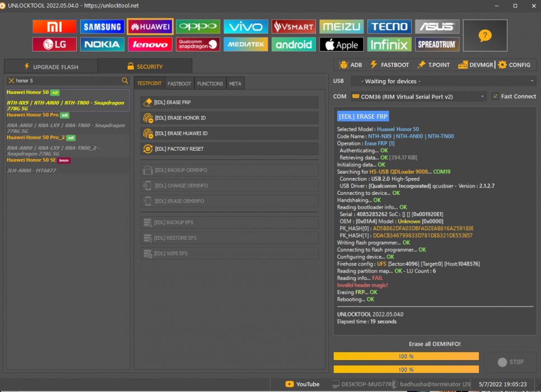Click [EDL] BACKUP OEMINFO button
The width and height of the screenshot is (541, 392).
[230, 170]
